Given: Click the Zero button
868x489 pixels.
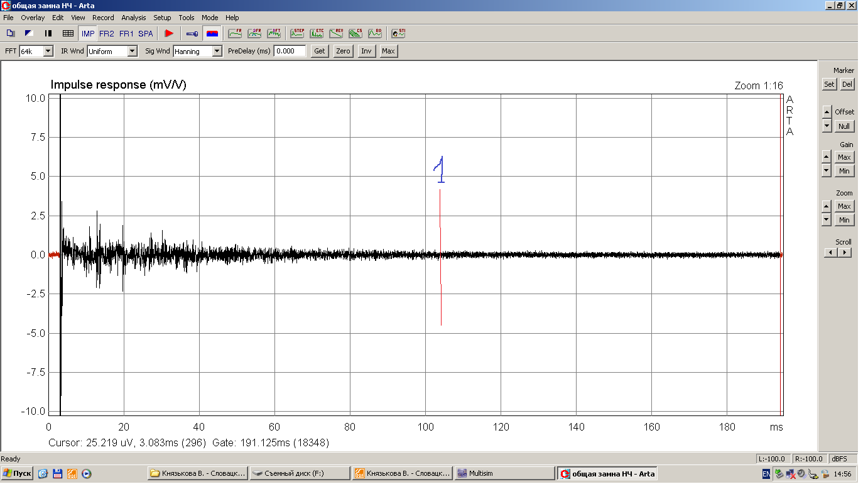Looking at the screenshot, I should click(343, 52).
